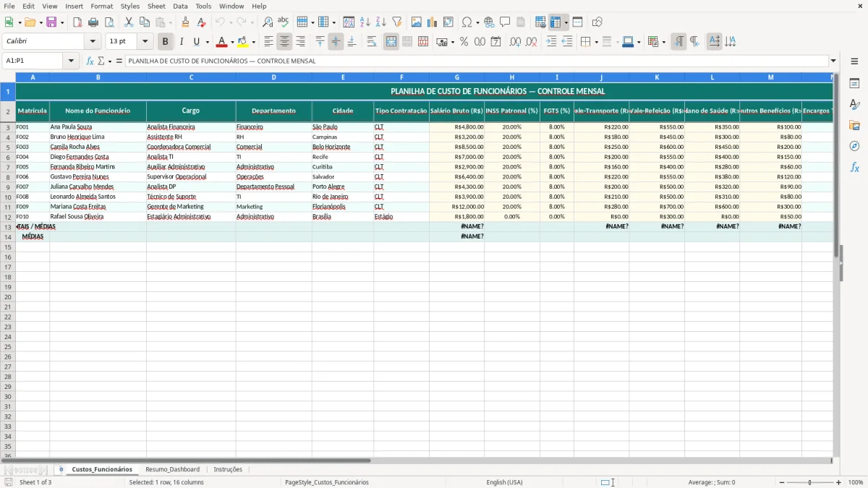The width and height of the screenshot is (868, 488).
Task: Toggle Italic formatting
Action: 181,42
